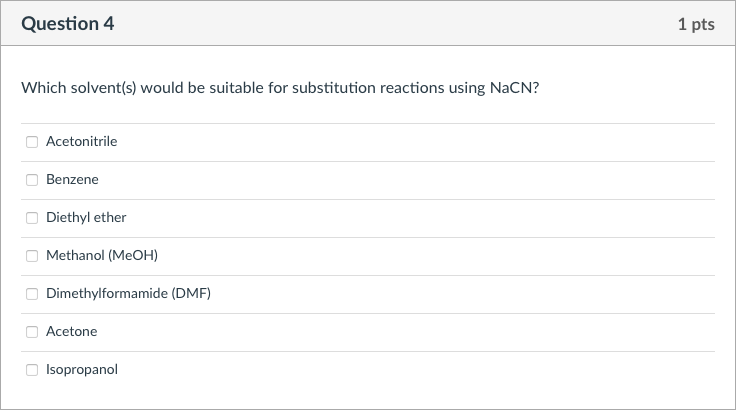Screen dimensions: 738x411
Task: Click the Isopropanol answer label text
Action: (x=82, y=370)
